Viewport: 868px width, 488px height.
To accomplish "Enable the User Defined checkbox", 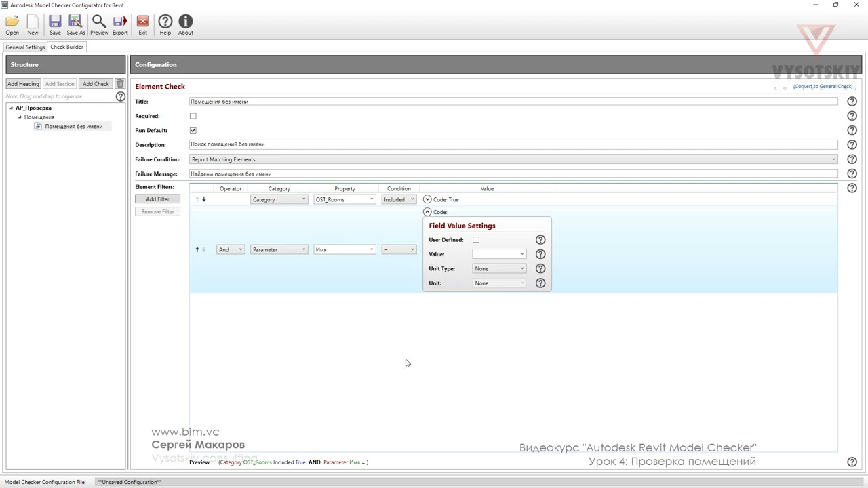I will [476, 240].
